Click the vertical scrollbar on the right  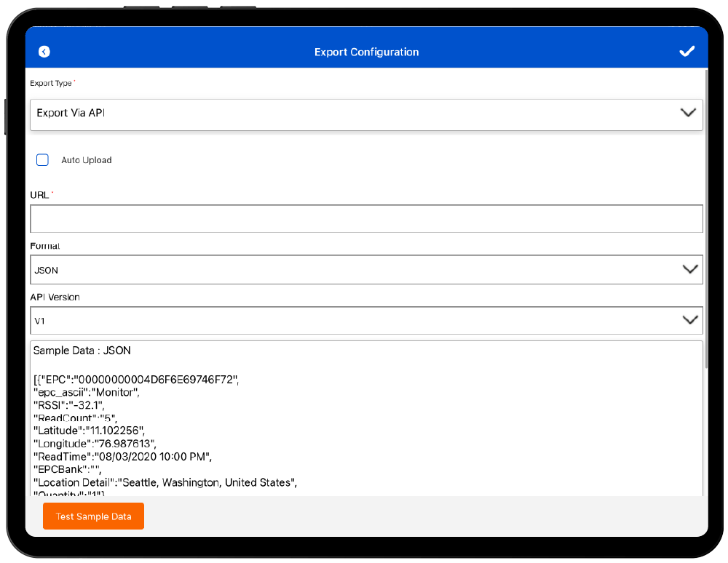(x=705, y=218)
